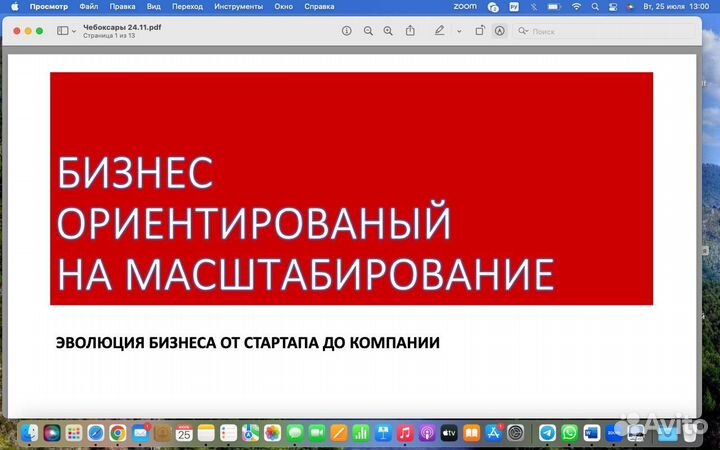Open search options magnifier dropdown
The width and height of the screenshot is (720, 450).
pos(523,31)
